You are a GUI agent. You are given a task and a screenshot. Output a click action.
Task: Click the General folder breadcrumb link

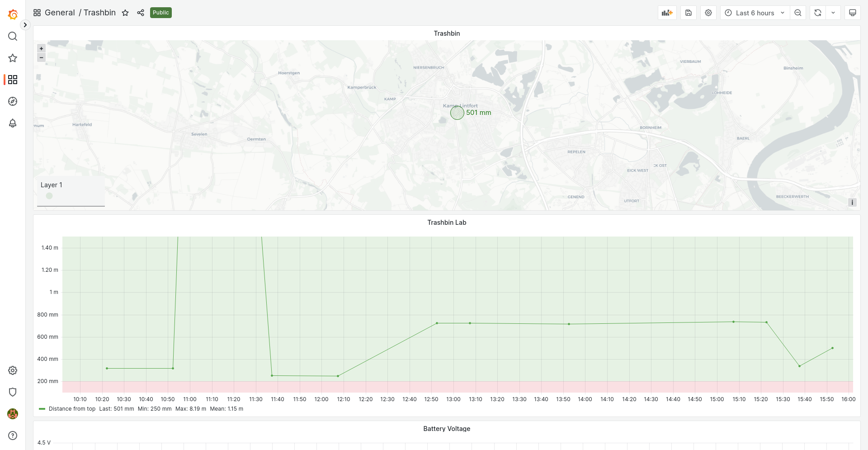click(x=60, y=13)
